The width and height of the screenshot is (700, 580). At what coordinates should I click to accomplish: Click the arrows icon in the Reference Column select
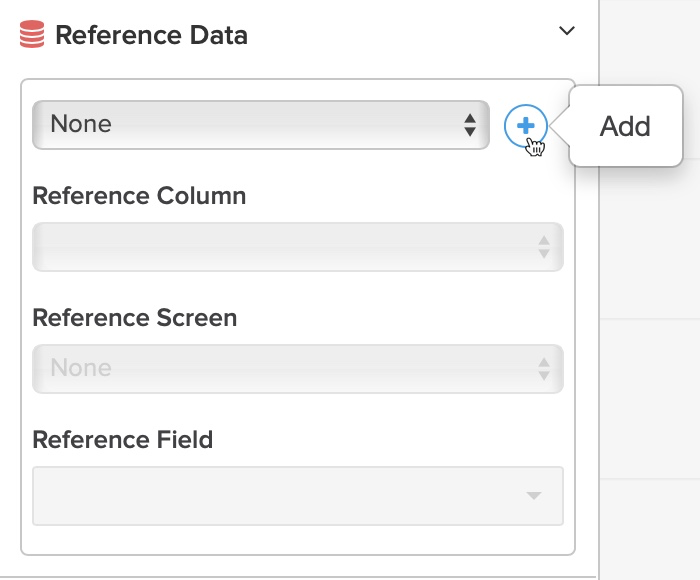(544, 247)
